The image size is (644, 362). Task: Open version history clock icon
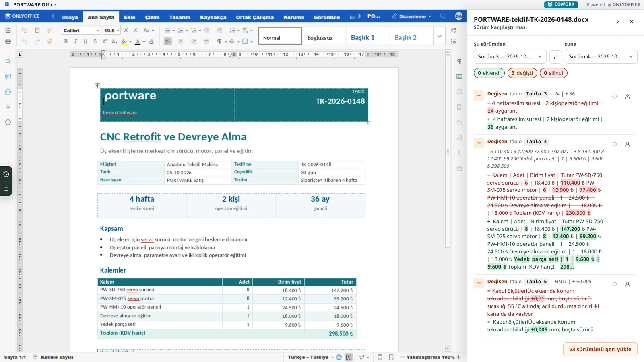[x=6, y=174]
